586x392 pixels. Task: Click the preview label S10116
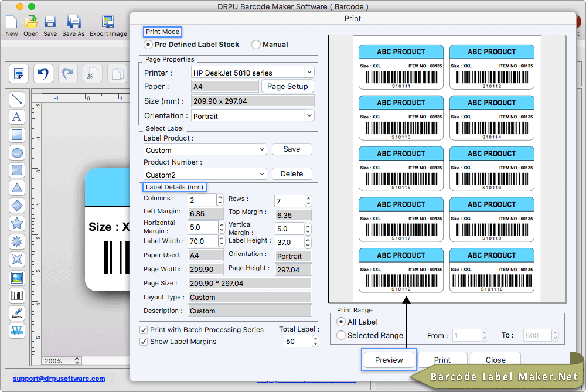pos(492,169)
